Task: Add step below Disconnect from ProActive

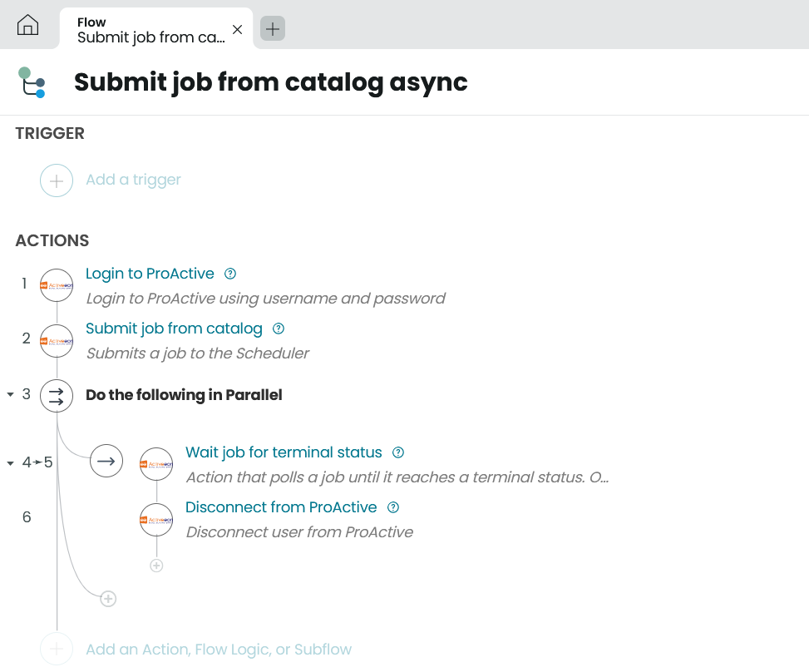Action: [156, 566]
